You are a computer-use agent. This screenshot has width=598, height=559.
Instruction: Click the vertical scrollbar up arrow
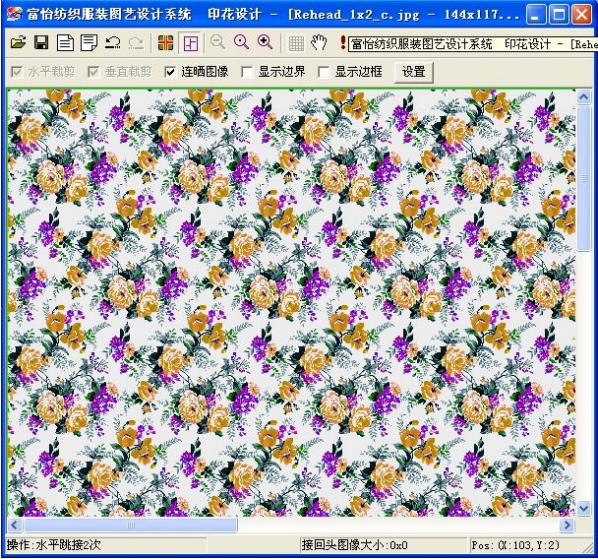[584, 97]
